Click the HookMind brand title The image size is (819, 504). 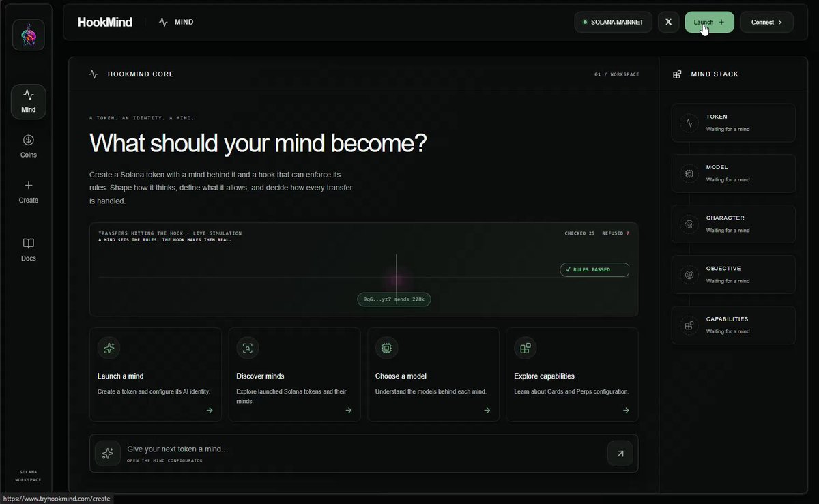pos(106,22)
